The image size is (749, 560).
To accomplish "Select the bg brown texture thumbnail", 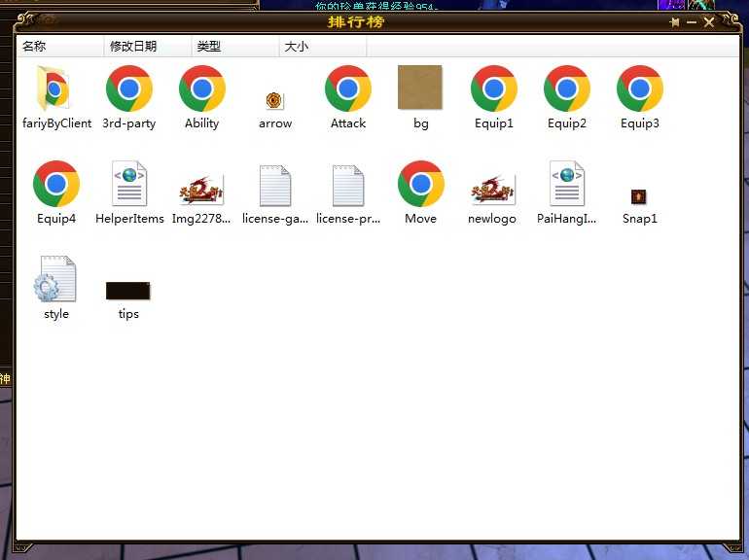I will pyautogui.click(x=420, y=87).
